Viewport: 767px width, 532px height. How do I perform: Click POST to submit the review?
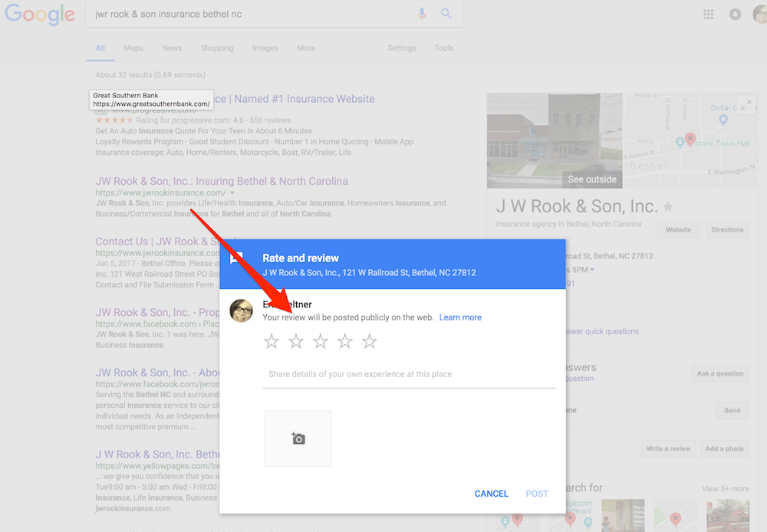coord(537,494)
